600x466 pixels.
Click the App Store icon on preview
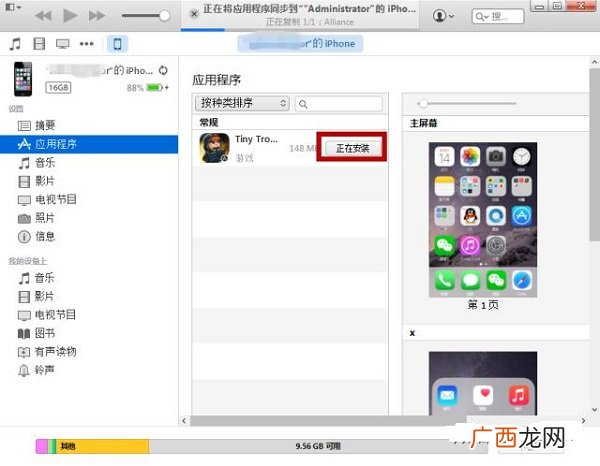(522, 216)
